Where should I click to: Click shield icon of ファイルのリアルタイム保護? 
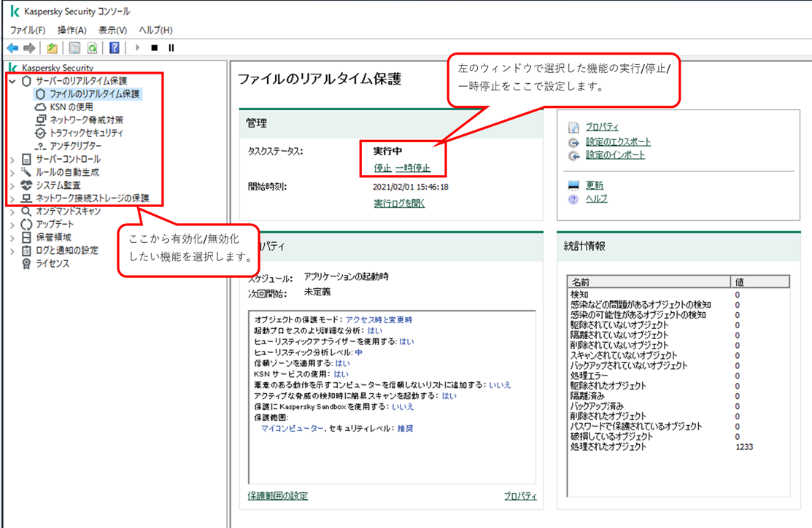click(40, 93)
